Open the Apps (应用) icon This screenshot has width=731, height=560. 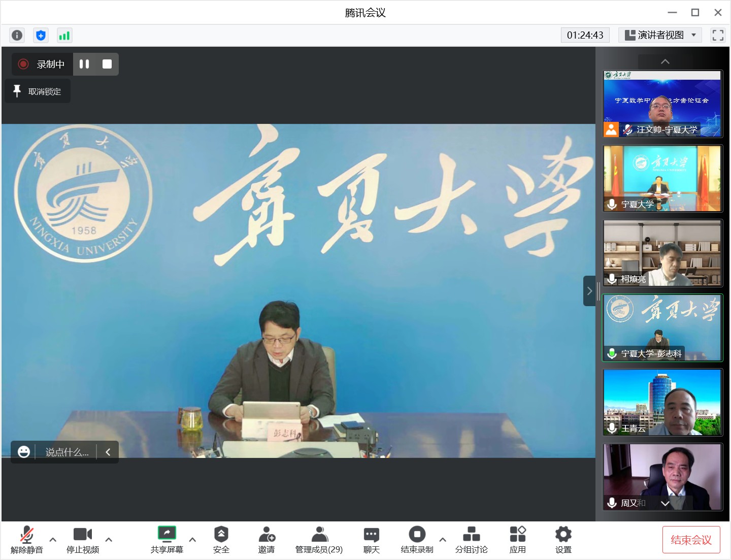(517, 539)
